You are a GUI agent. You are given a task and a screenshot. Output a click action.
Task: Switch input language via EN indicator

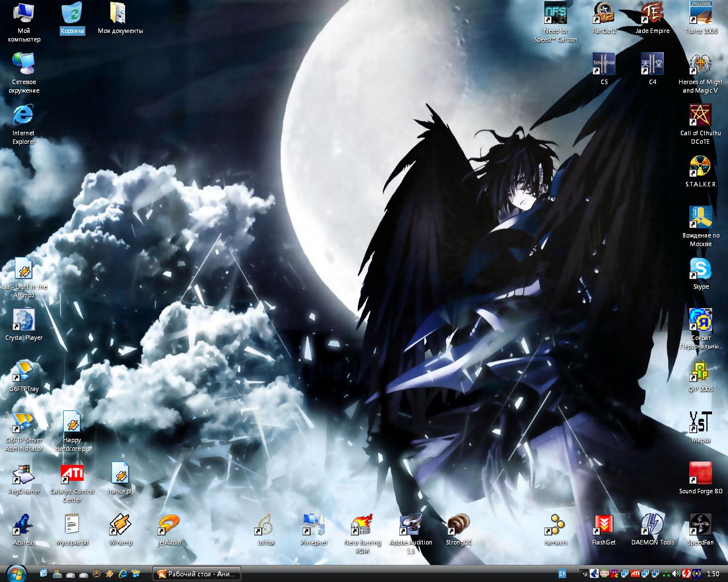(x=562, y=573)
